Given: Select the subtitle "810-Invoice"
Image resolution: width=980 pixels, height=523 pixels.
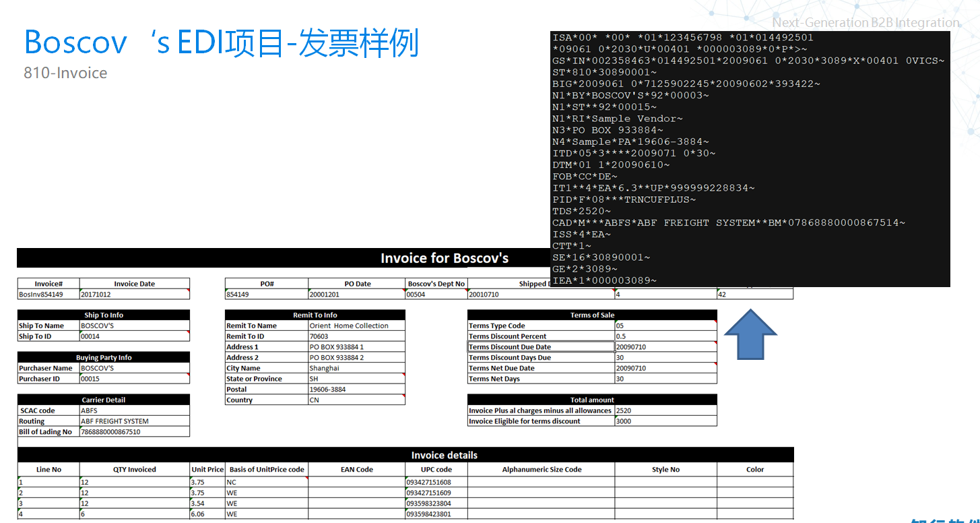Looking at the screenshot, I should [65, 73].
